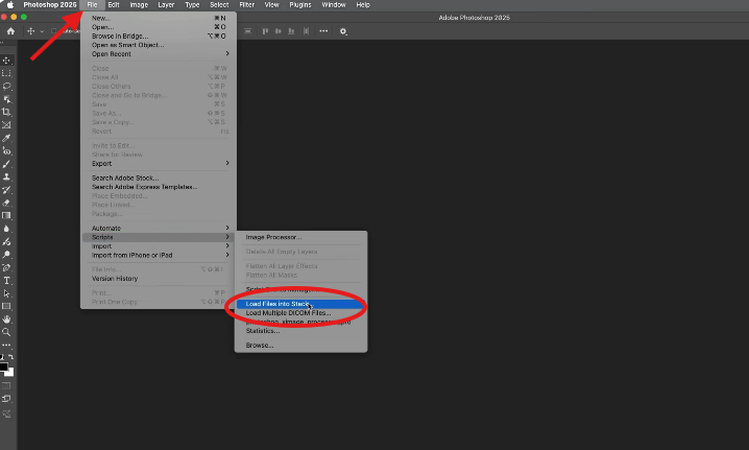749x450 pixels.
Task: Expand the Automate submenu
Action: (159, 228)
